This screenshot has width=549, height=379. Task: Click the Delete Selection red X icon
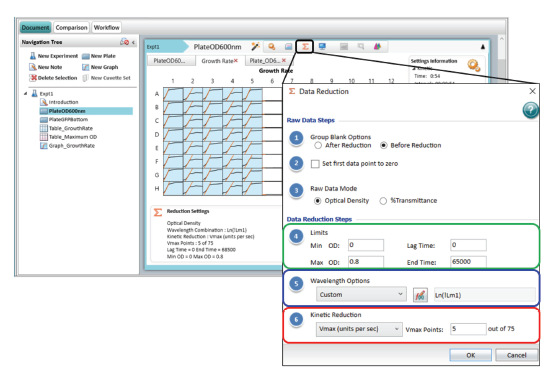click(x=33, y=78)
